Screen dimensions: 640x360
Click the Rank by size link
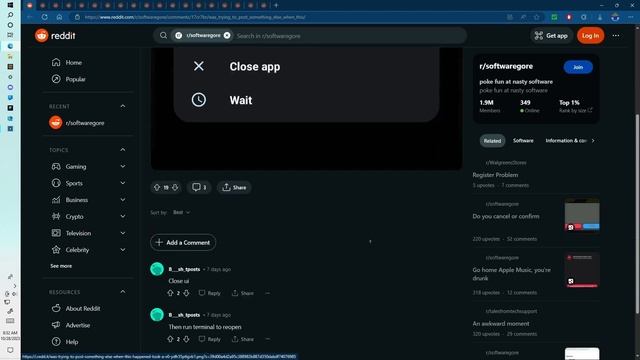click(576, 111)
